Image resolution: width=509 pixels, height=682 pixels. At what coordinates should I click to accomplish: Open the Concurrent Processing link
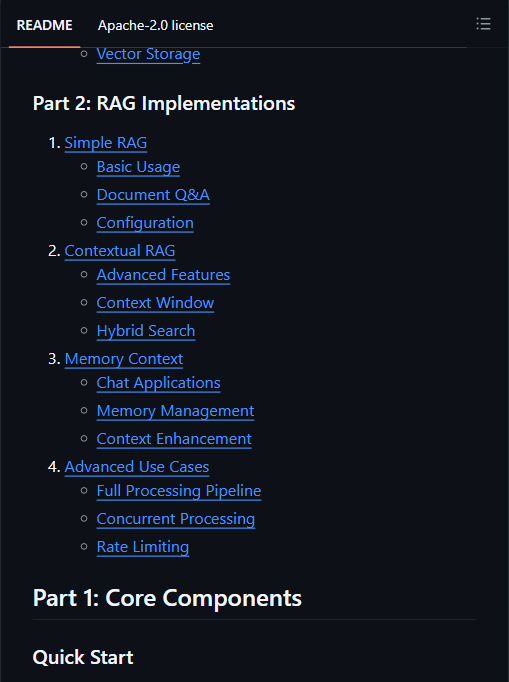[176, 519]
